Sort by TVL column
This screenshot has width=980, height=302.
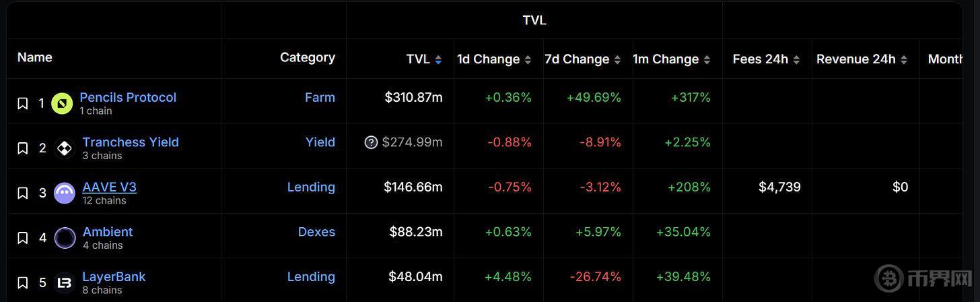pyautogui.click(x=424, y=59)
